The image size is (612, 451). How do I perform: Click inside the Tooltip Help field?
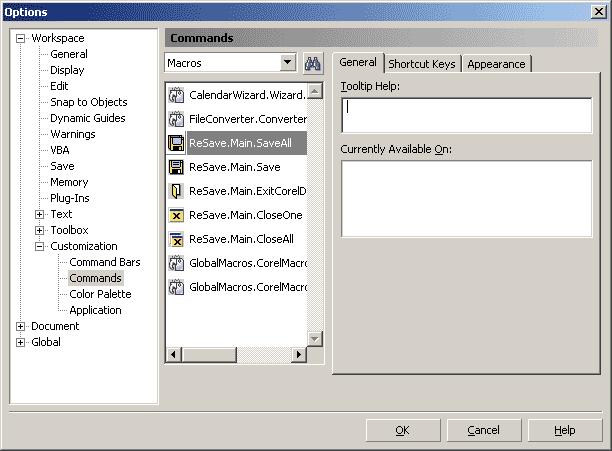(467, 115)
